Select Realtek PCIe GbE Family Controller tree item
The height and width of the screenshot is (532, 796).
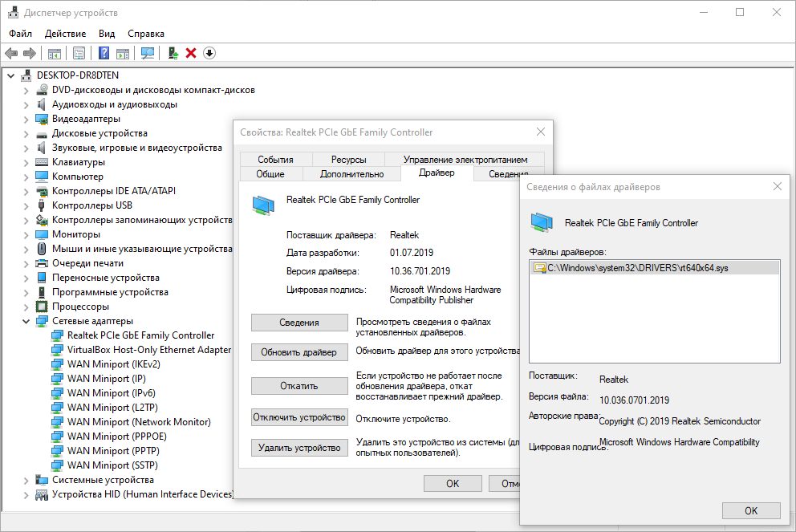tap(140, 335)
